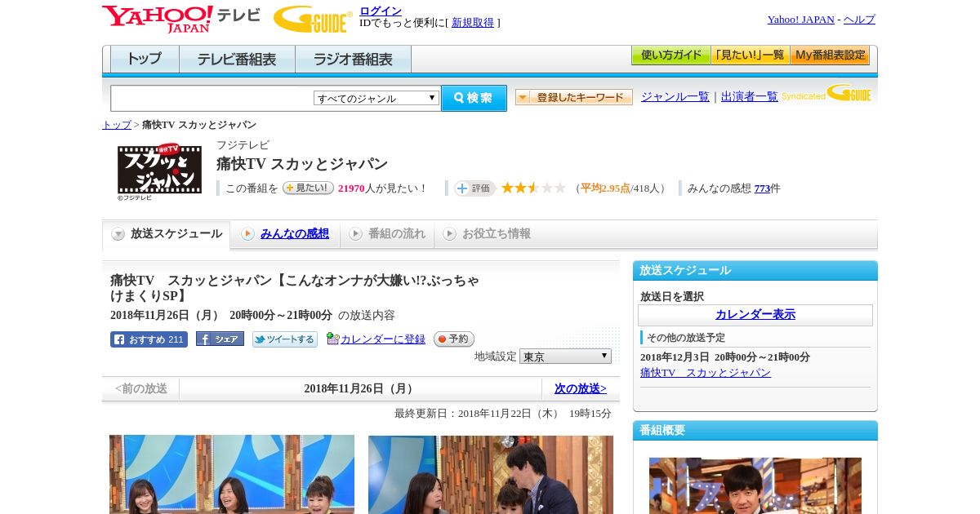Click the Twitter ツイートする button

click(x=284, y=339)
